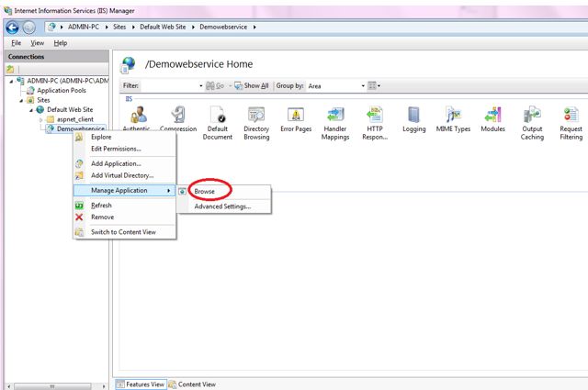Click the Connections pane horizontal scrollbar
The height and width of the screenshot is (390, 588).
click(x=52, y=386)
